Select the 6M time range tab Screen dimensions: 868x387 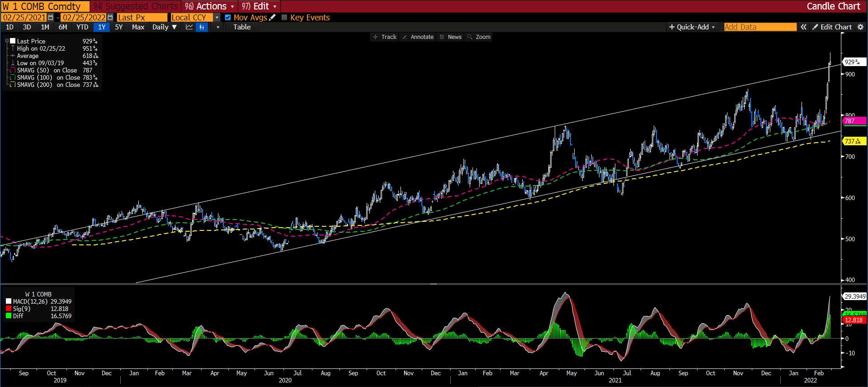pos(63,27)
